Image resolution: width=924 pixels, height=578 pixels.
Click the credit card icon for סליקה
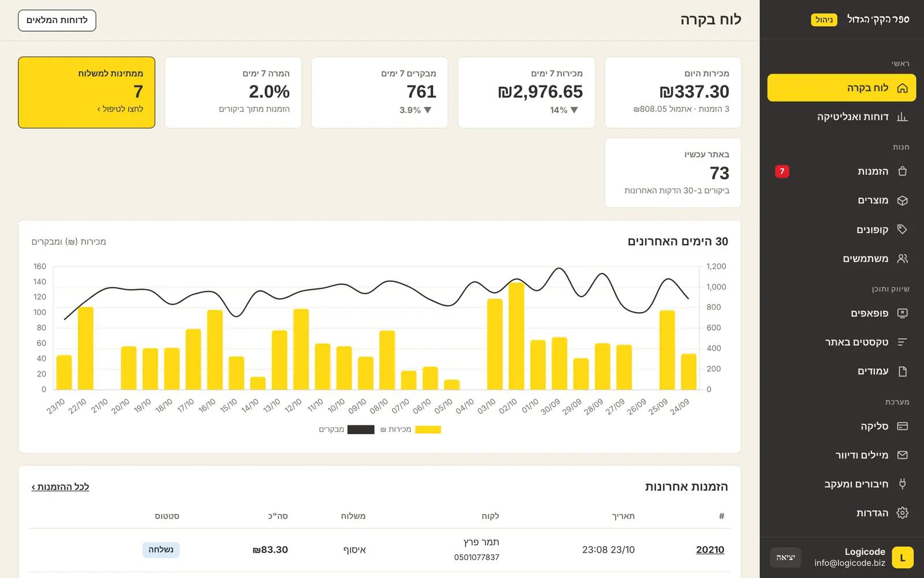click(903, 426)
